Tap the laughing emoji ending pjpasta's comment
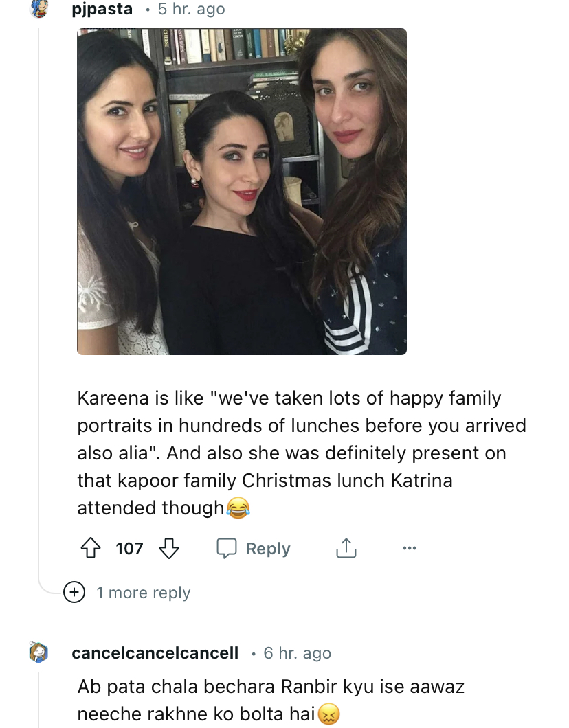The height and width of the screenshot is (728, 569). (237, 508)
